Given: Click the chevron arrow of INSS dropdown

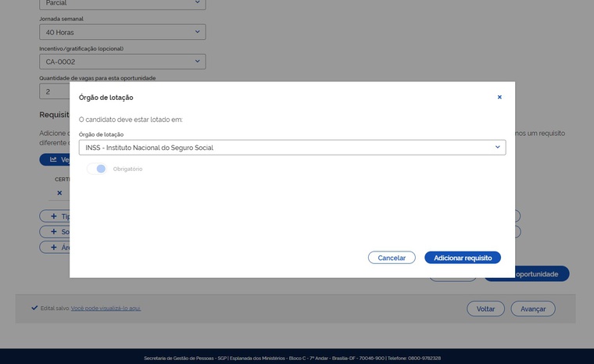Looking at the screenshot, I should pyautogui.click(x=497, y=147).
